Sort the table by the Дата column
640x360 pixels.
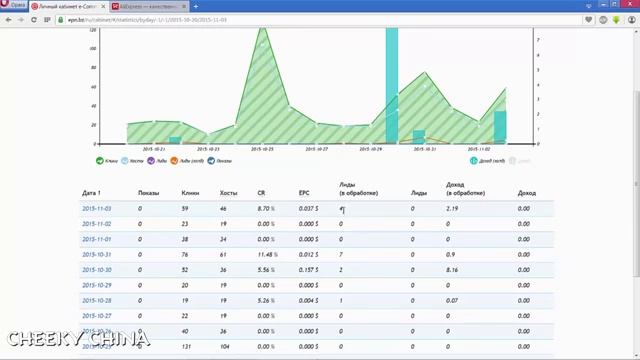click(91, 193)
